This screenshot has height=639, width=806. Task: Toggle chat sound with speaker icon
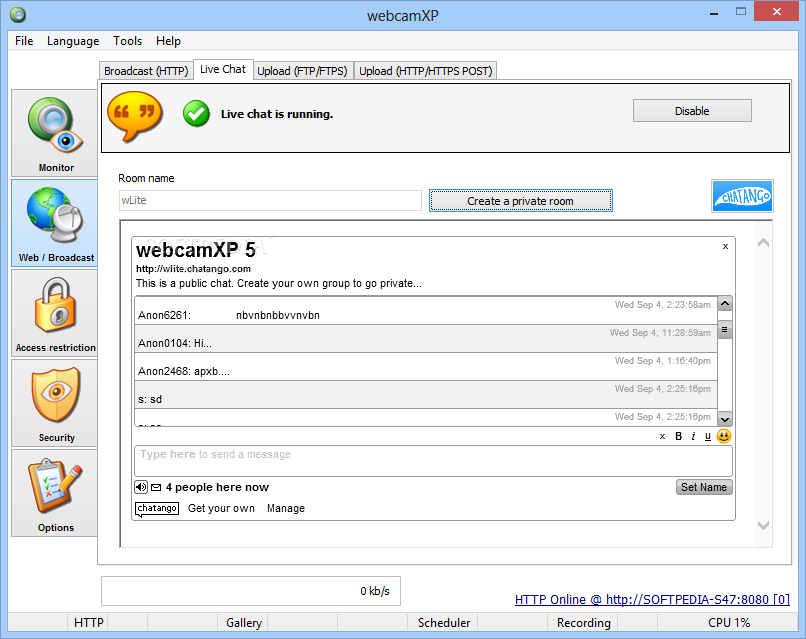141,487
